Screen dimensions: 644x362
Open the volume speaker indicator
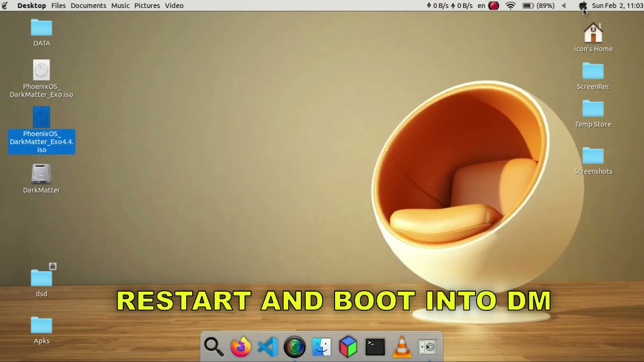point(564,6)
